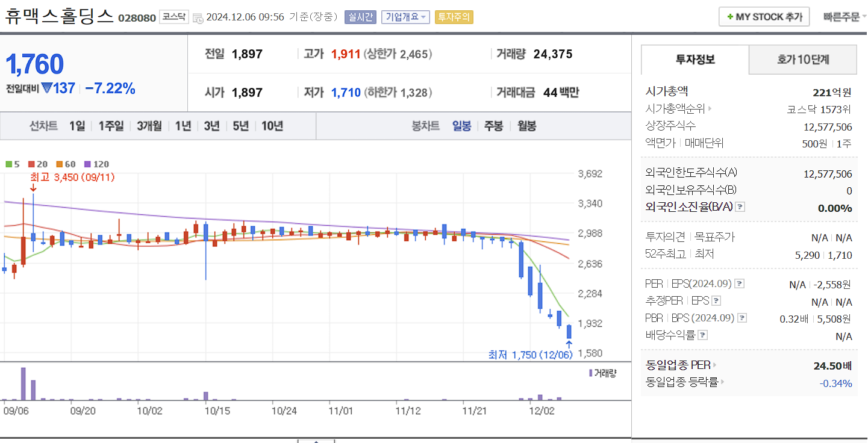The image size is (868, 443).
Task: Click the stock code 028080
Action: click(x=137, y=18)
